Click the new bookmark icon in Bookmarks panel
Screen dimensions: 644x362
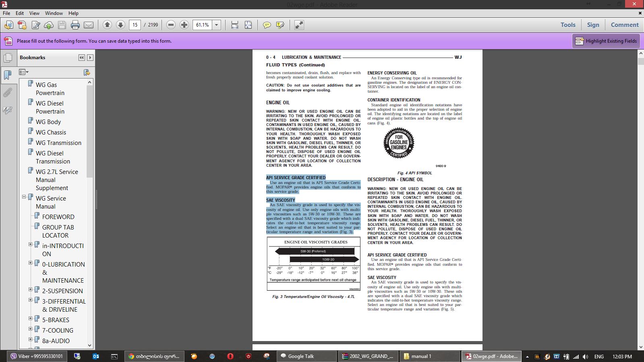(x=87, y=72)
